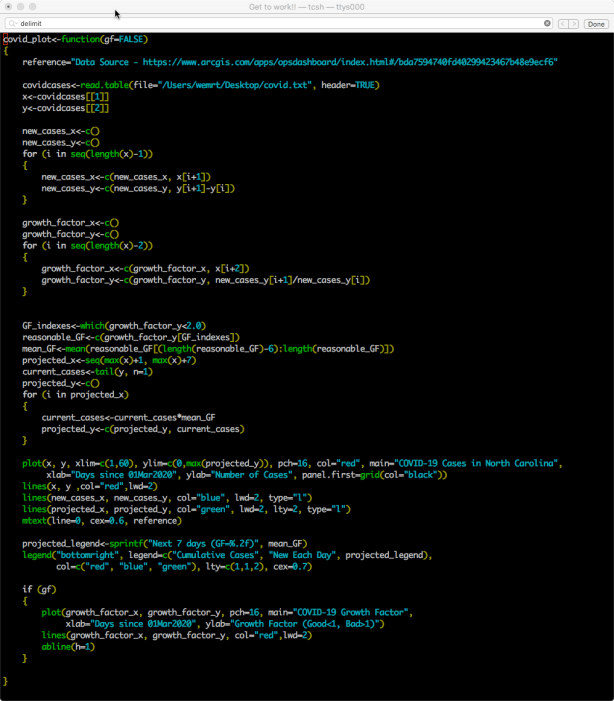Click the 'mean_GF<-mean(' line
The image size is (614, 701).
[208, 349]
